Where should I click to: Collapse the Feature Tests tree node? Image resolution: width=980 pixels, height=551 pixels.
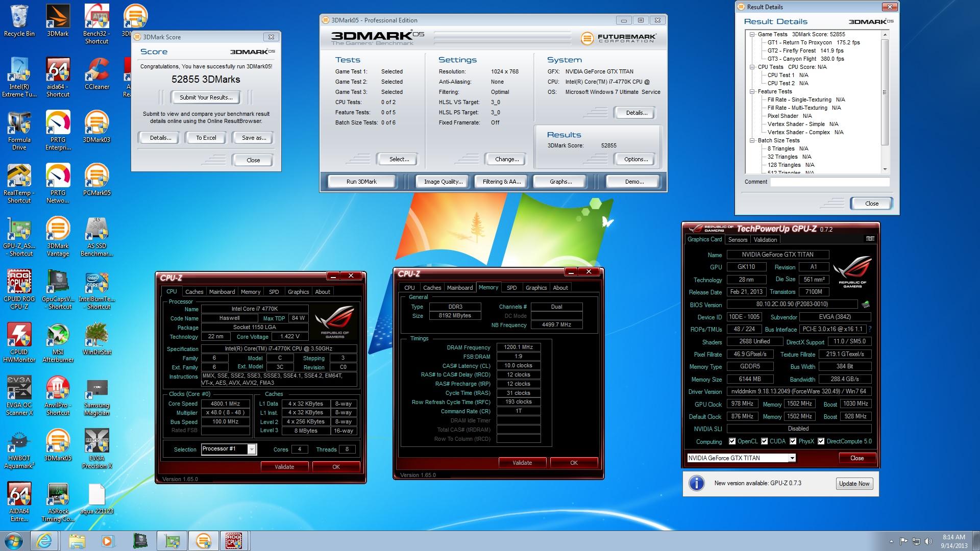click(x=752, y=91)
